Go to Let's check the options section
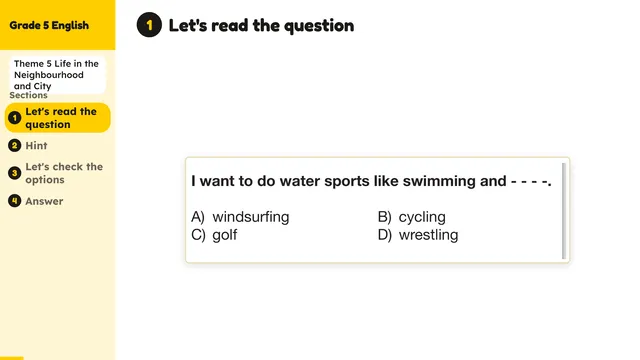 point(64,173)
